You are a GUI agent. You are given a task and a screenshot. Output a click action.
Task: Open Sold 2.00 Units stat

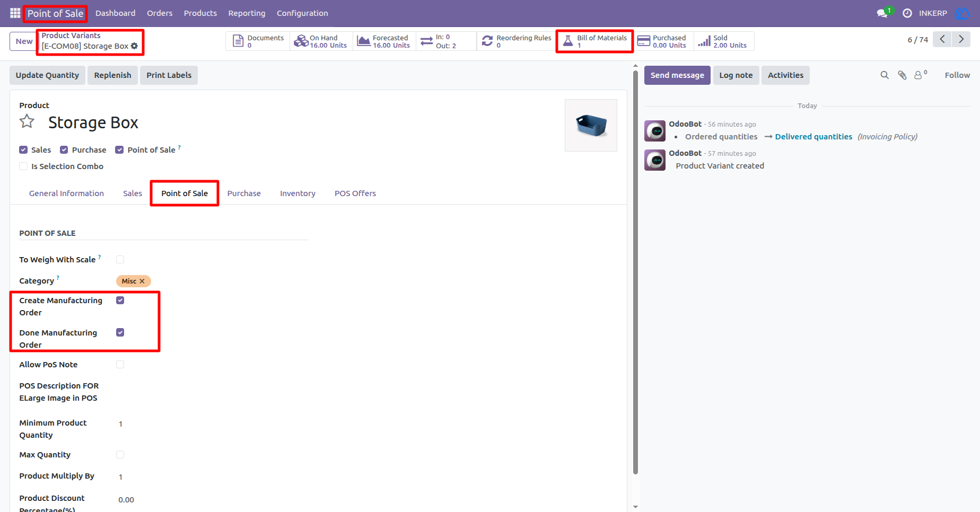724,41
